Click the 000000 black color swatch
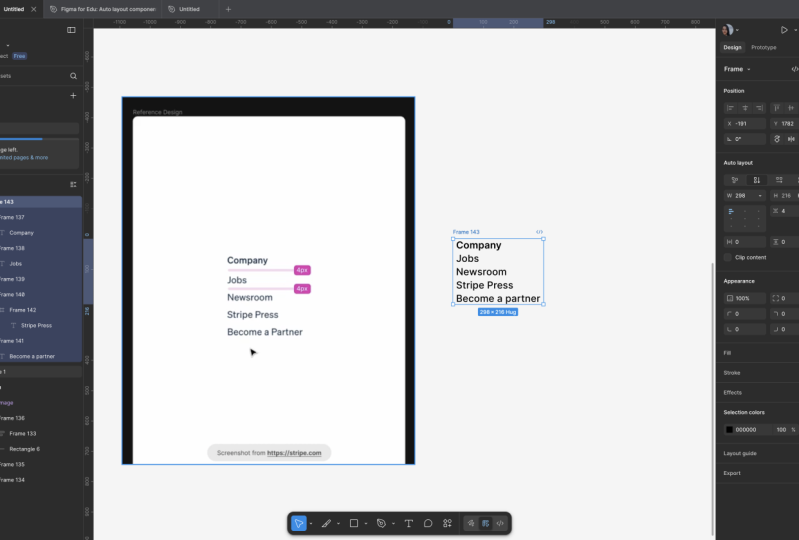Viewport: 799px width, 540px height. coord(729,429)
